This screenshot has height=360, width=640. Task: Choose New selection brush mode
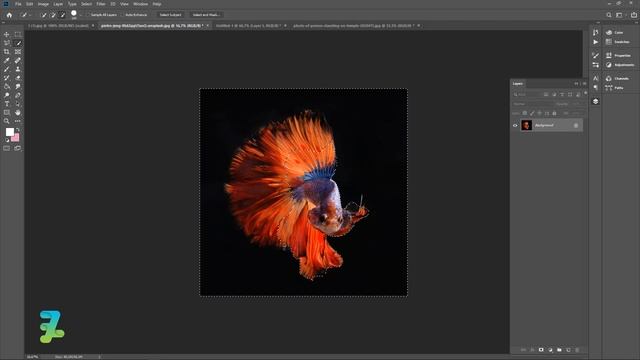click(44, 15)
